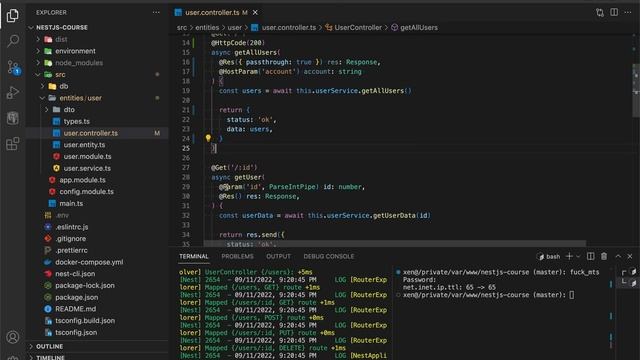Click the entities breadcrumb segment
This screenshot has width=640, height=360.
coord(207,27)
